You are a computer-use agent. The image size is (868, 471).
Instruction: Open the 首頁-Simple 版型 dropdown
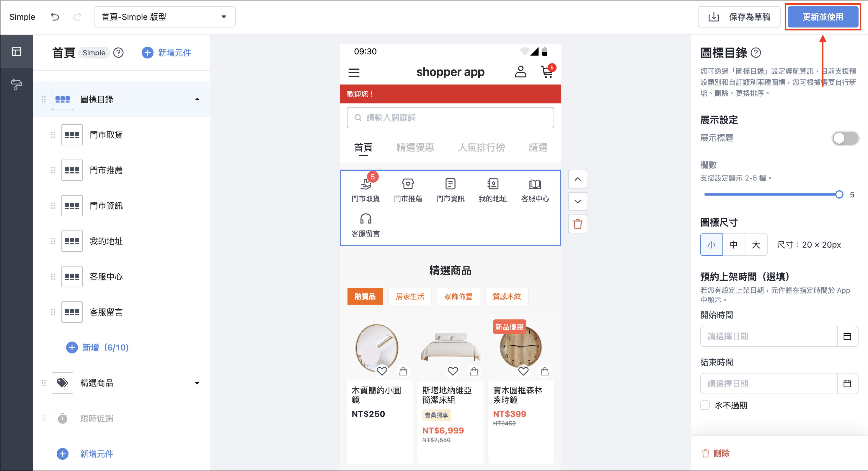164,17
